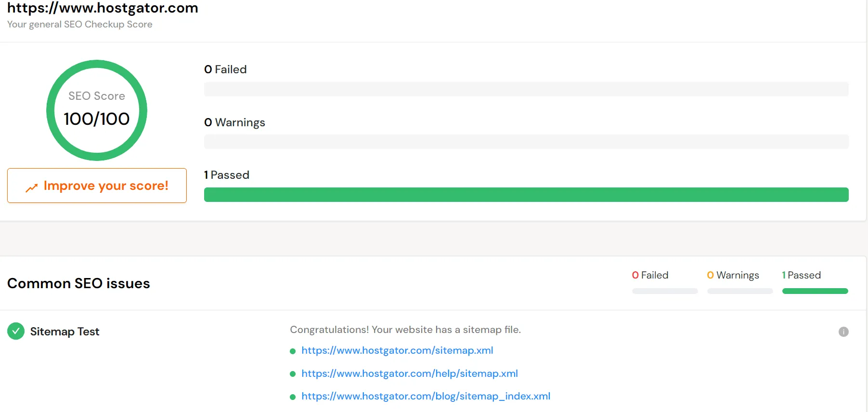This screenshot has height=412, width=868.
Task: Select the 1 Passed filter in Common SEO issues
Action: [x=801, y=275]
